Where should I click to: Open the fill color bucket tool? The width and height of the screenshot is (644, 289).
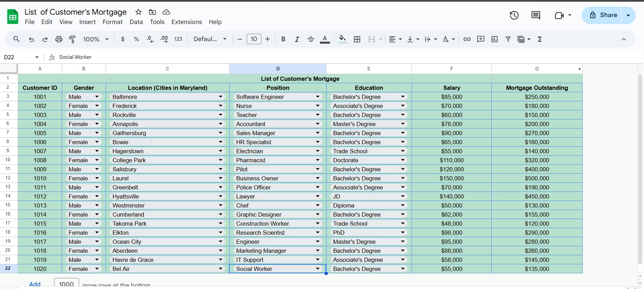(x=343, y=39)
